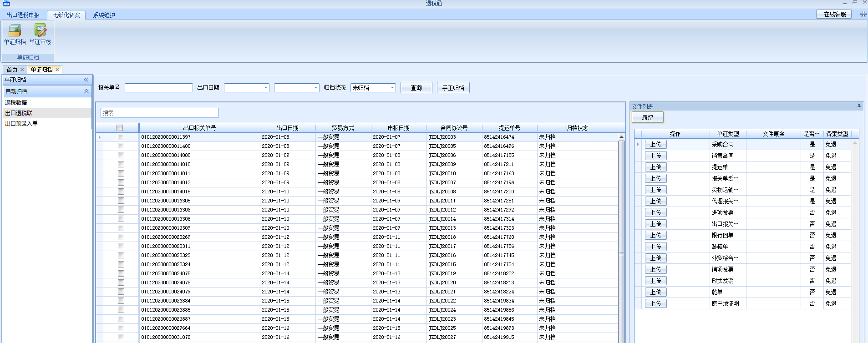This screenshot has width=868, height=343.
Task: Check the row 010120200000014008
Action: [121, 155]
